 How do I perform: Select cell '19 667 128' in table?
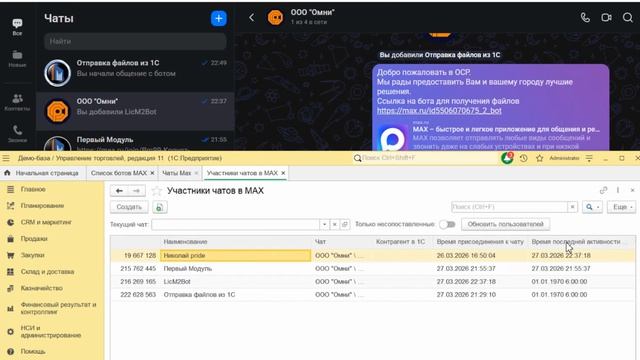136,256
